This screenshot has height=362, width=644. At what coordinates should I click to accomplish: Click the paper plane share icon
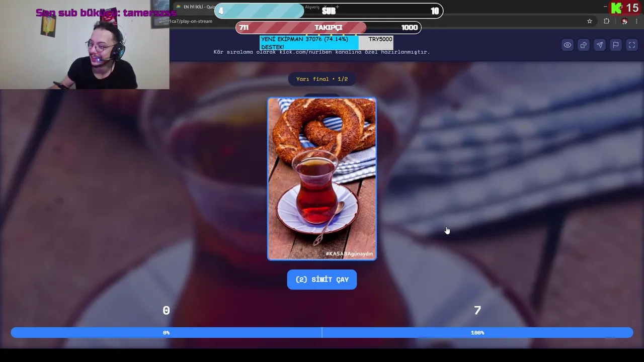point(599,45)
